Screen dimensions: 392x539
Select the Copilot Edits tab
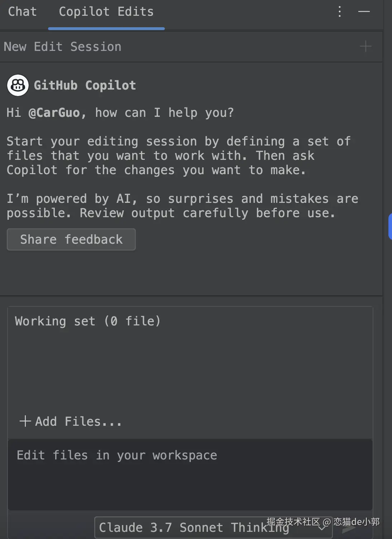tap(106, 12)
